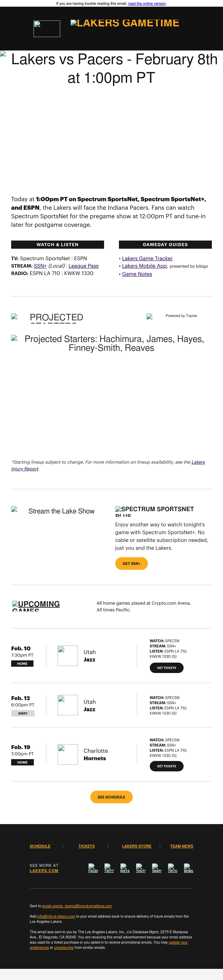
Task: Open the YouTube social icon in footer
Action: click(x=141, y=868)
